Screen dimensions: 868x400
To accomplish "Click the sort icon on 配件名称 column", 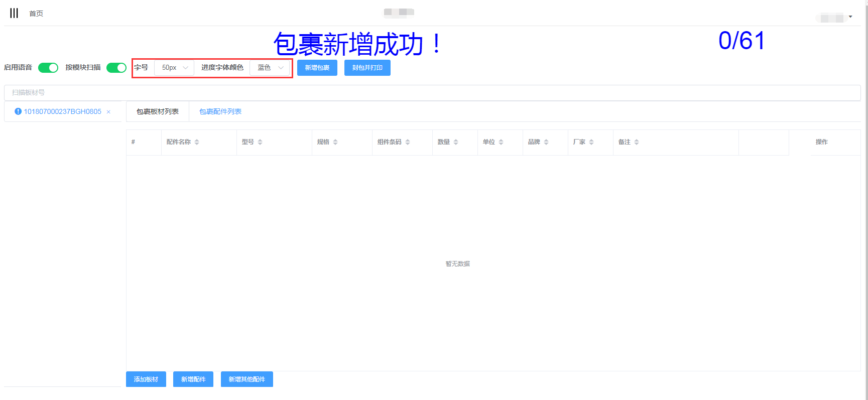I will tap(197, 142).
